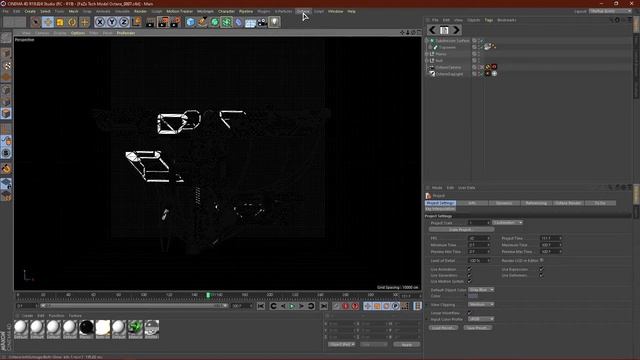Switch to Referencing tab

536,203
